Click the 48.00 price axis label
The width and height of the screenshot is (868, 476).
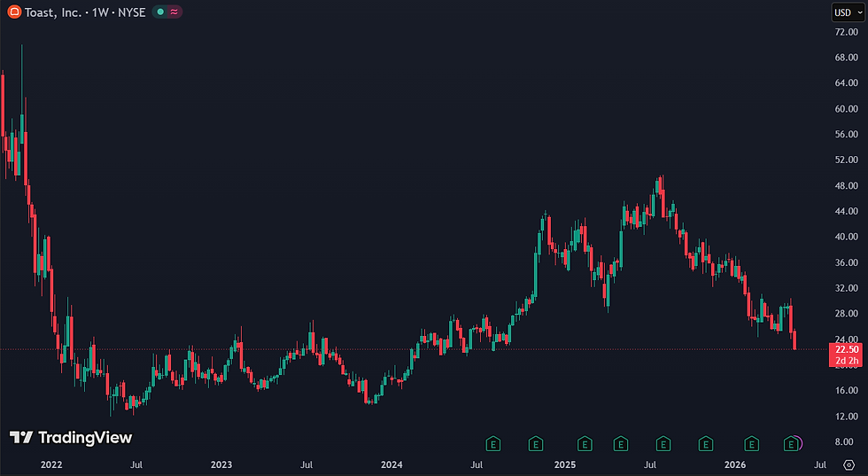coord(847,186)
